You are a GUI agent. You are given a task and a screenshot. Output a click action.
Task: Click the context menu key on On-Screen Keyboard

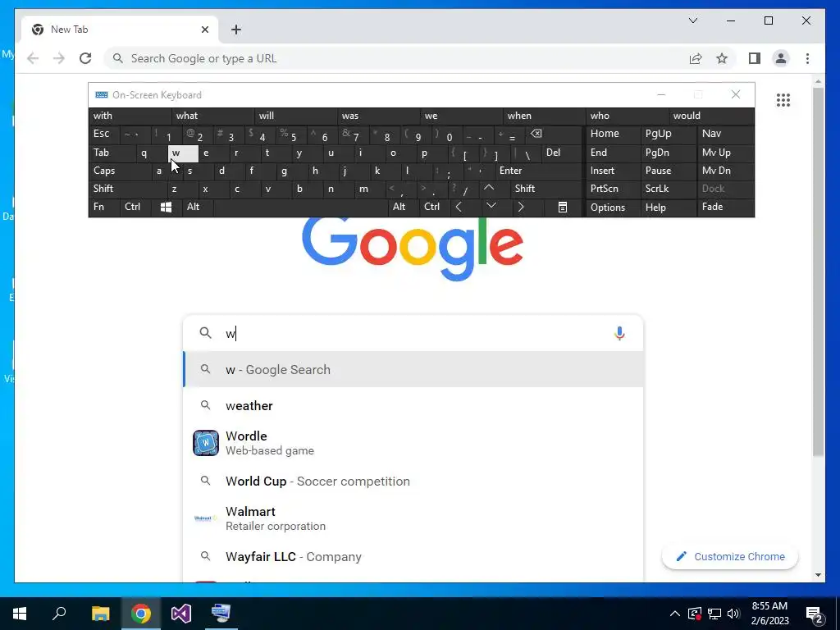pos(563,208)
